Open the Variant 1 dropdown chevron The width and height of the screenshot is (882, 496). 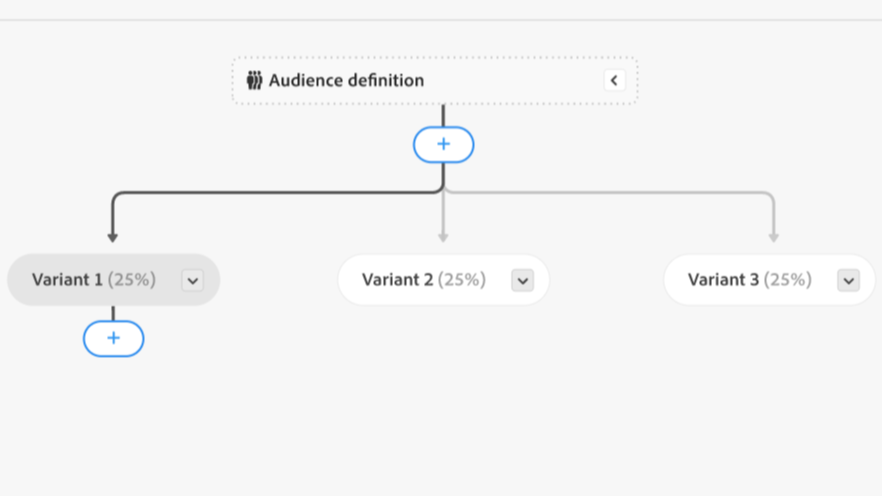pyautogui.click(x=193, y=280)
